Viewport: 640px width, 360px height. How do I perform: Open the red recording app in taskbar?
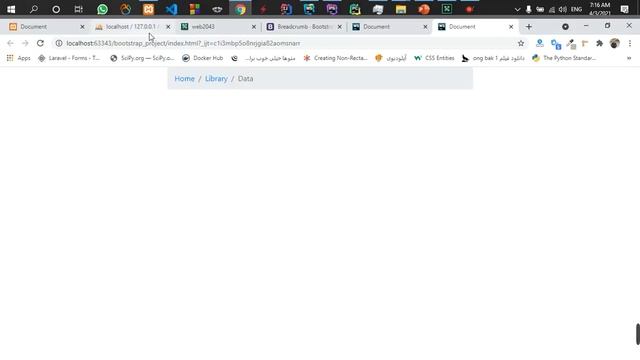(469, 9)
